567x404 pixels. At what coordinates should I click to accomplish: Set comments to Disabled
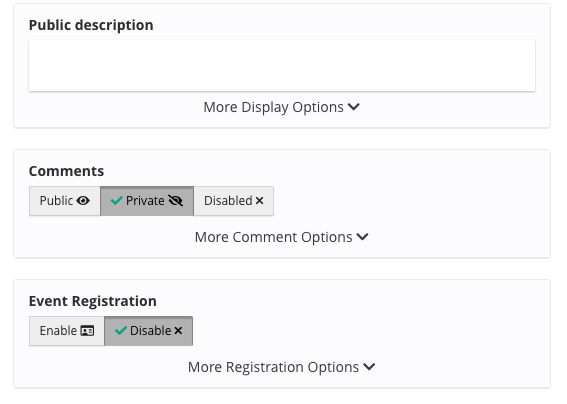click(234, 201)
